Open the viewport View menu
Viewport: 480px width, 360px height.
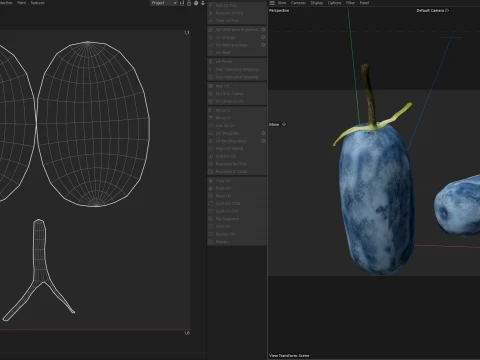tap(282, 3)
